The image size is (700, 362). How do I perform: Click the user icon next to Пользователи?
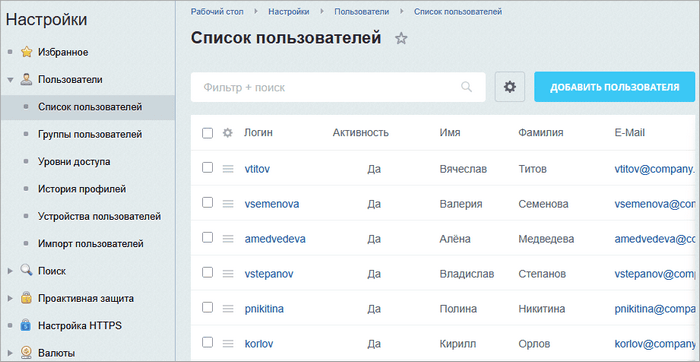(x=27, y=79)
